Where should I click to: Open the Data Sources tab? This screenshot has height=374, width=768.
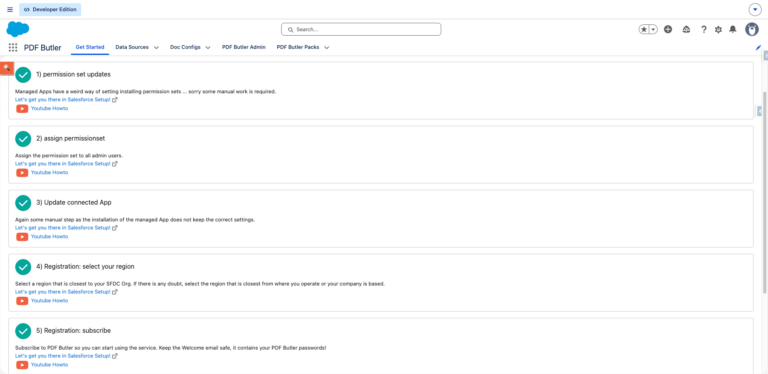(132, 47)
